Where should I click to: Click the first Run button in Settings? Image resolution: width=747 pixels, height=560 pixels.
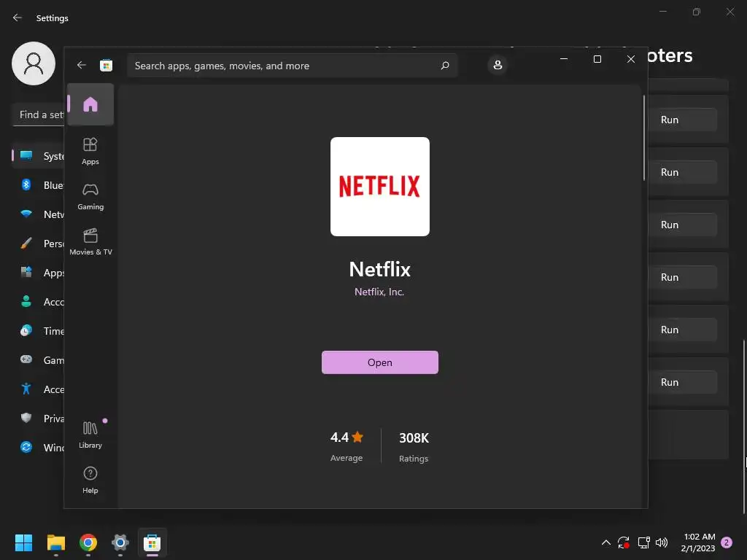click(x=683, y=120)
